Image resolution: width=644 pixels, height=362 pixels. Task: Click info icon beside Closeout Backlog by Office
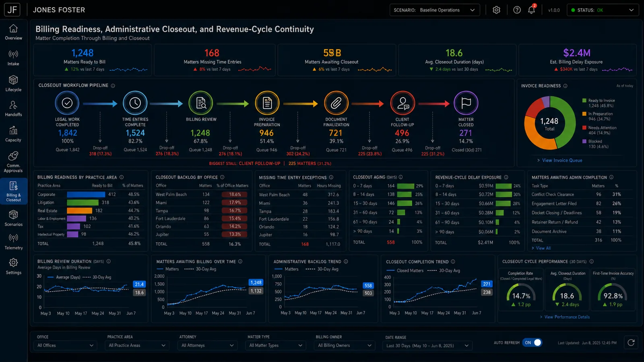pos(222,177)
